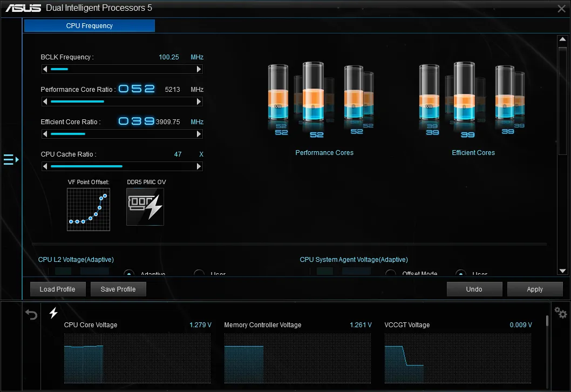Select User mode for CPU System Agent Voltage

click(461, 274)
